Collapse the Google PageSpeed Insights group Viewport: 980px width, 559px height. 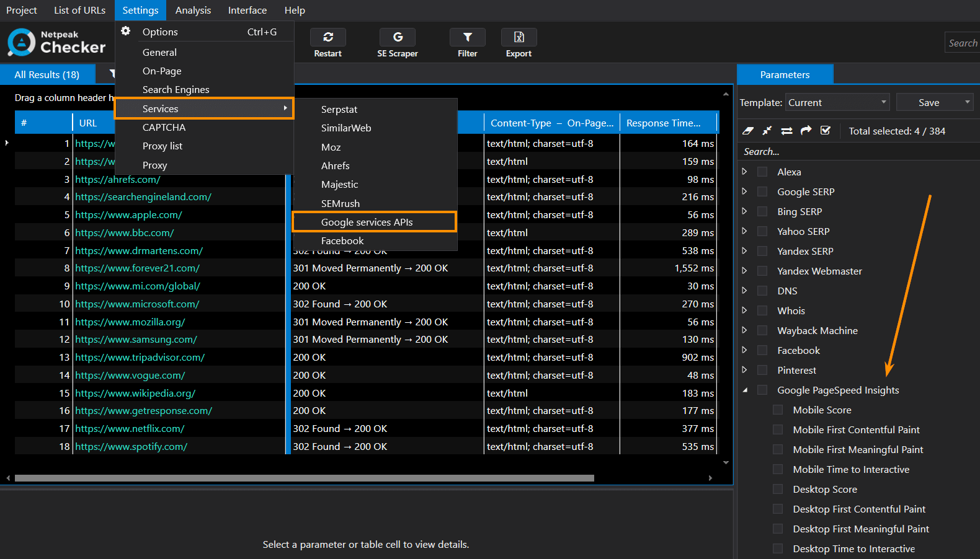point(745,390)
